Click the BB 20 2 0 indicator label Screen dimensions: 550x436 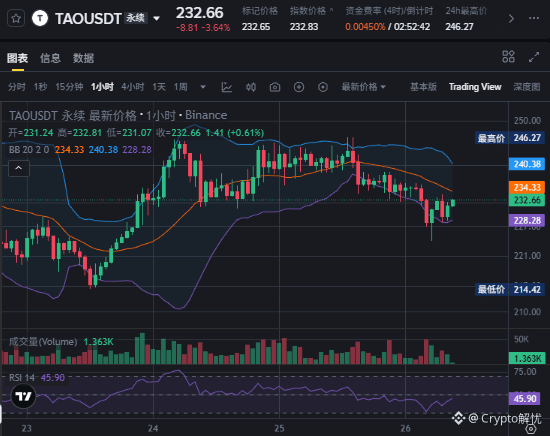pos(29,150)
